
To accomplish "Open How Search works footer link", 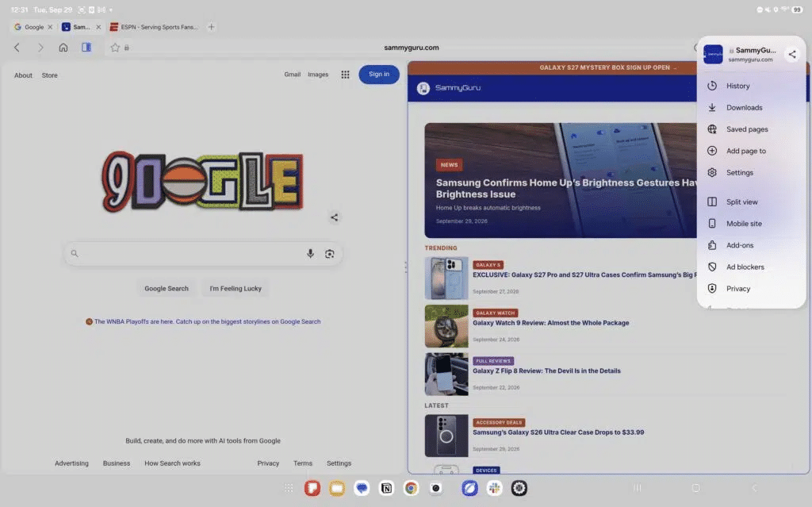I will point(172,463).
